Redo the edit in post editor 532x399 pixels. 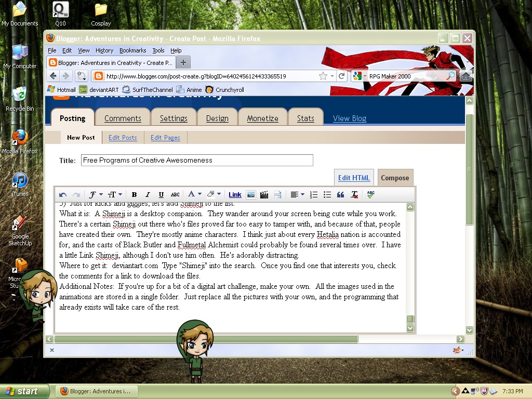76,195
